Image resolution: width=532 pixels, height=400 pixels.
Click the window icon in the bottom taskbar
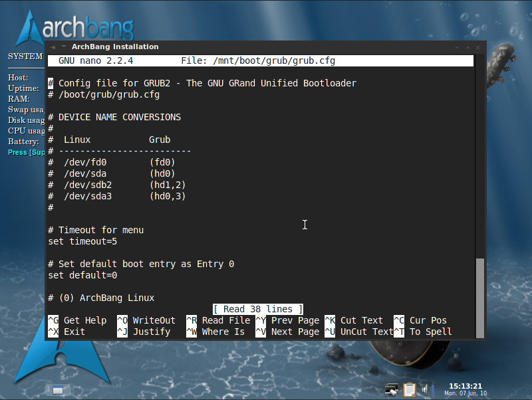58,390
